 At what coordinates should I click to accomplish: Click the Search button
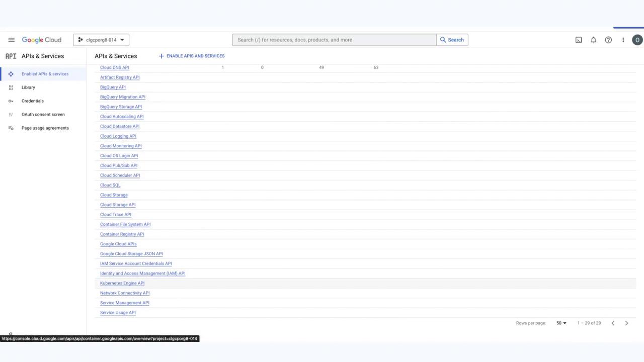[452, 40]
